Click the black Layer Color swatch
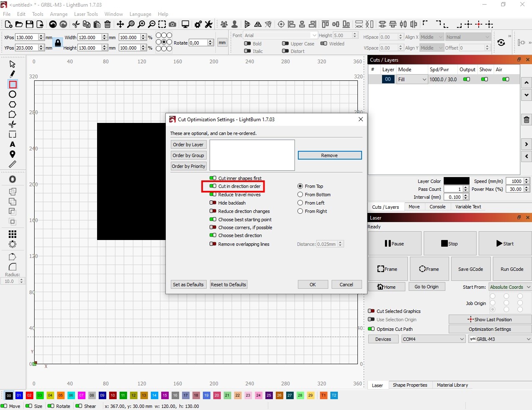Viewport: 532px width, 410px height. click(x=456, y=181)
